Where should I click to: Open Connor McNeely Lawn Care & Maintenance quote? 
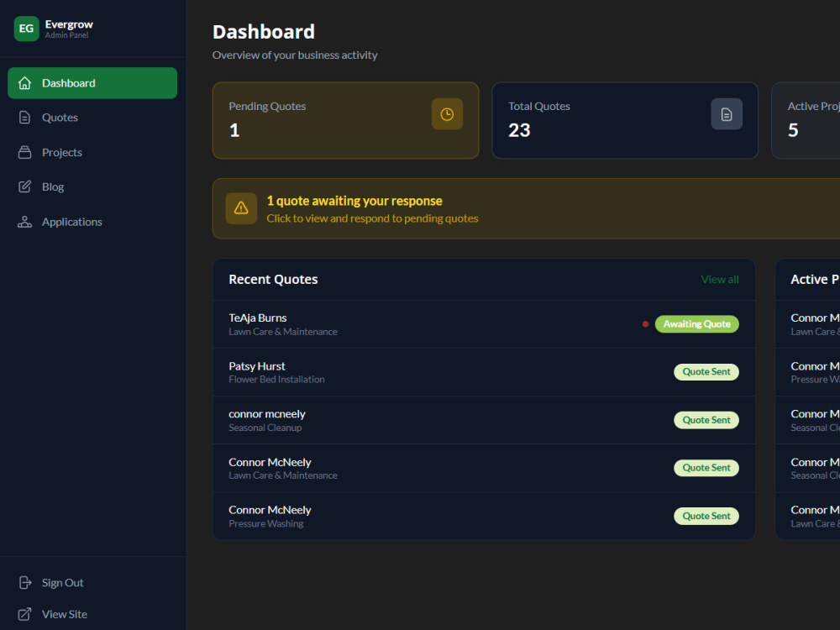click(484, 468)
